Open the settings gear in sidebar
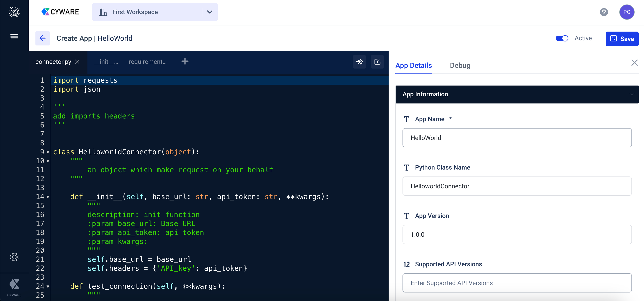Viewport: 644px width, 301px height. (x=14, y=257)
